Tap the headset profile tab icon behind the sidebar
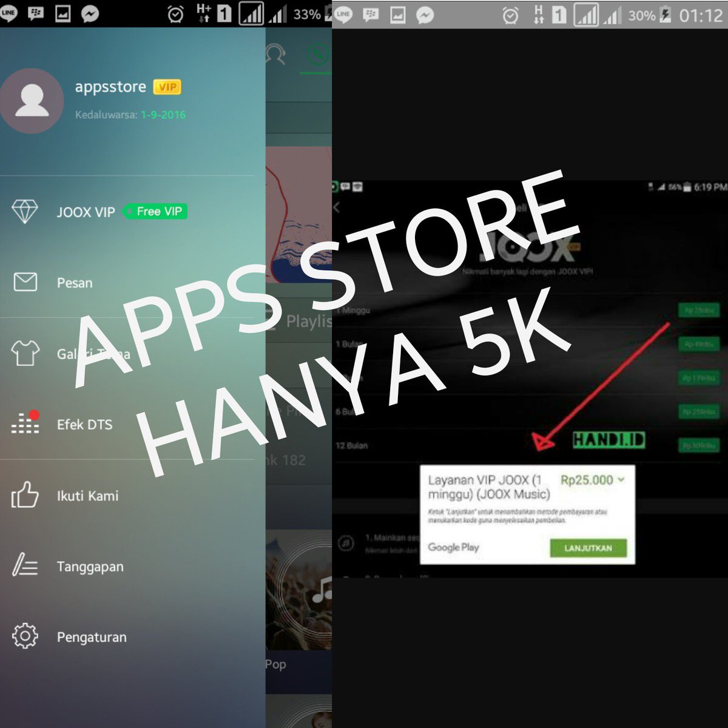728x728 pixels. 276,55
